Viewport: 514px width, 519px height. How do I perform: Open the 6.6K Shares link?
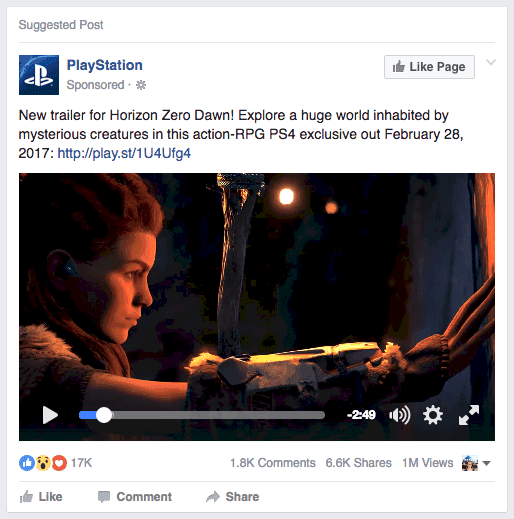[x=358, y=463]
